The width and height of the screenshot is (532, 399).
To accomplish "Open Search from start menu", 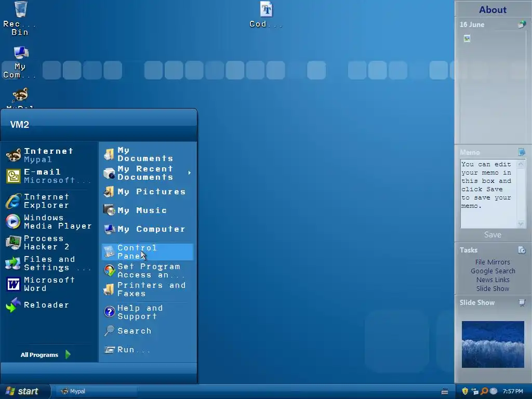I will 148,331.
